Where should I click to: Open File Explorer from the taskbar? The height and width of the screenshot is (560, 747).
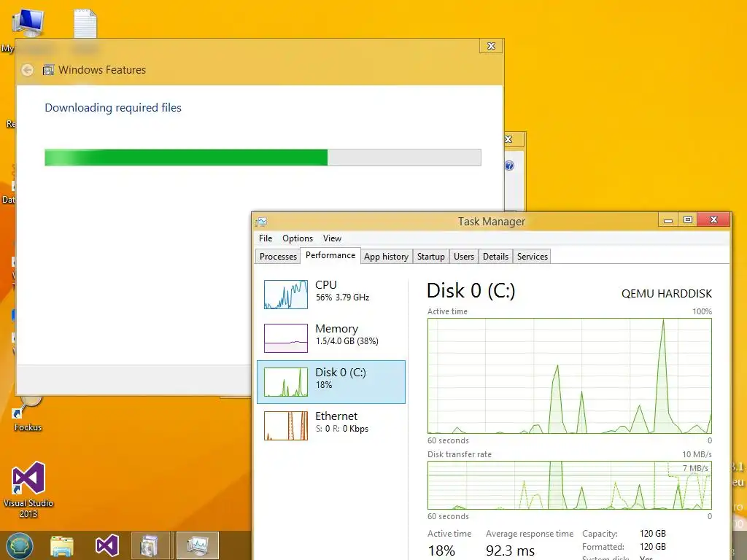62,545
